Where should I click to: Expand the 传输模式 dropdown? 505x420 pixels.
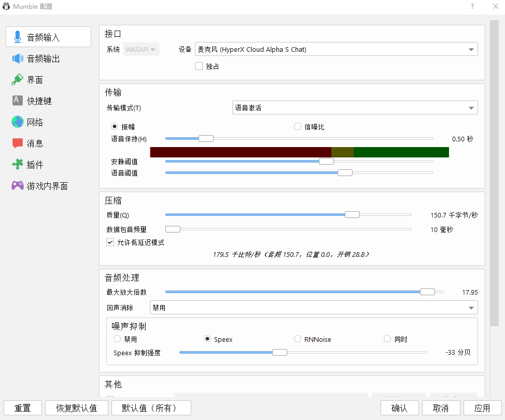355,108
